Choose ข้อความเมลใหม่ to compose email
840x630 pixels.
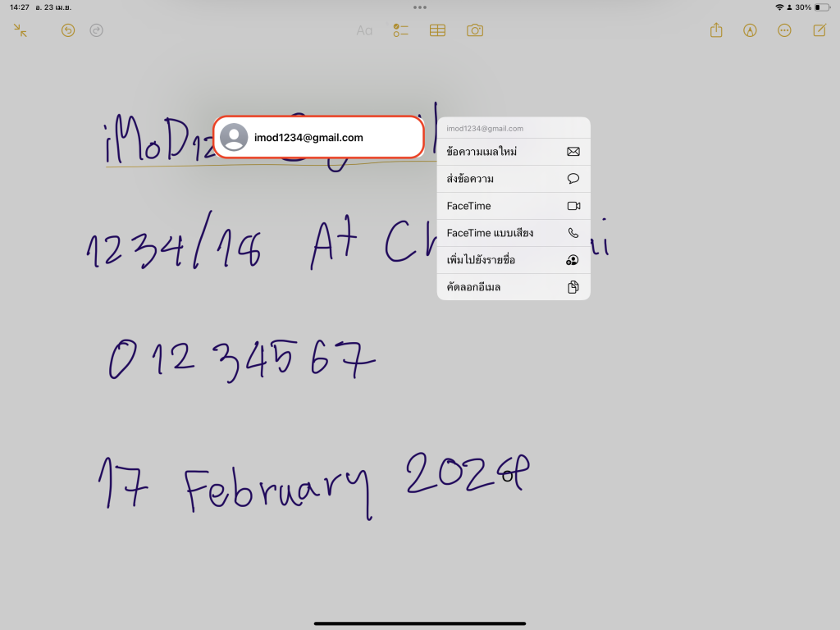point(513,152)
